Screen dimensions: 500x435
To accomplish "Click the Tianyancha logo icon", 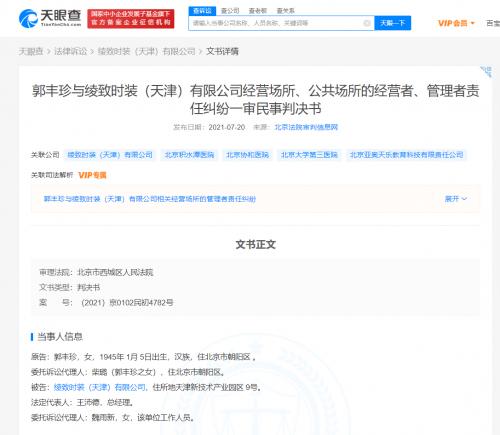I will [x=28, y=19].
